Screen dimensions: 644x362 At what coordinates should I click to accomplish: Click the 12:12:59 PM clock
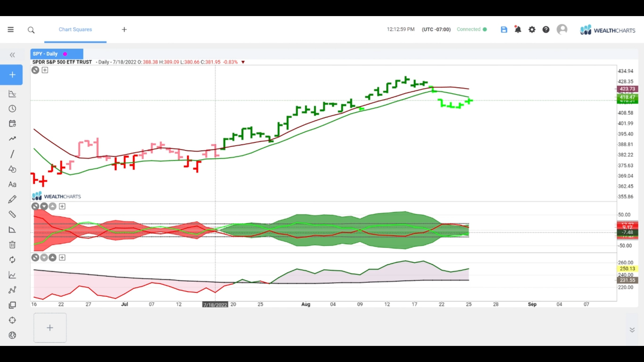pyautogui.click(x=401, y=29)
